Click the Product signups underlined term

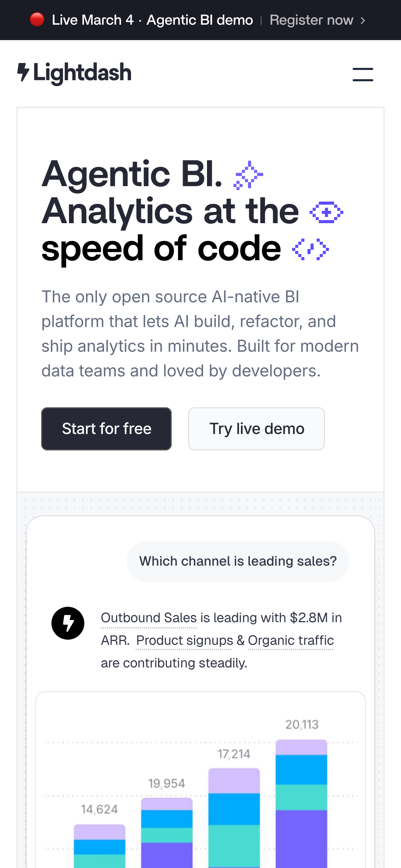pos(184,640)
